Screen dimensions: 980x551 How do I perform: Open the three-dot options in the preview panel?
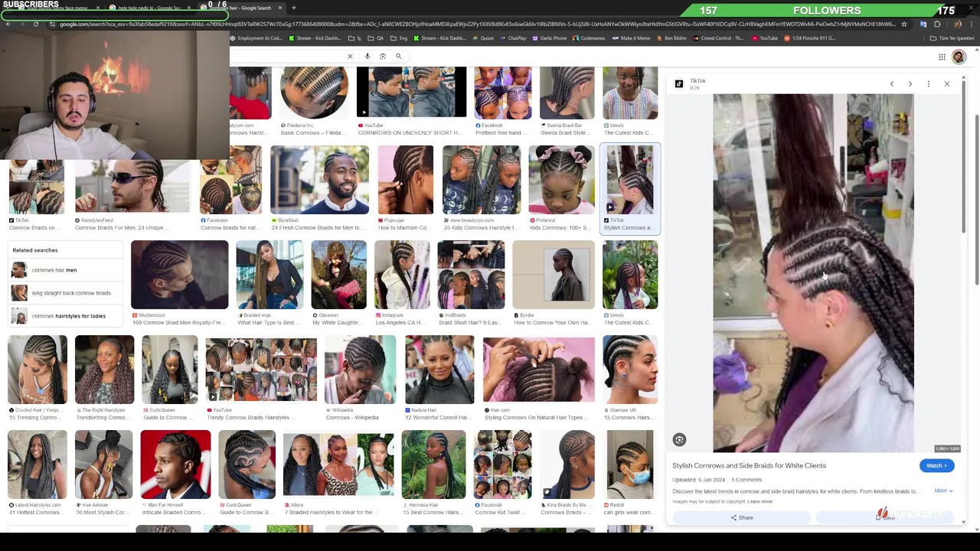(929, 83)
